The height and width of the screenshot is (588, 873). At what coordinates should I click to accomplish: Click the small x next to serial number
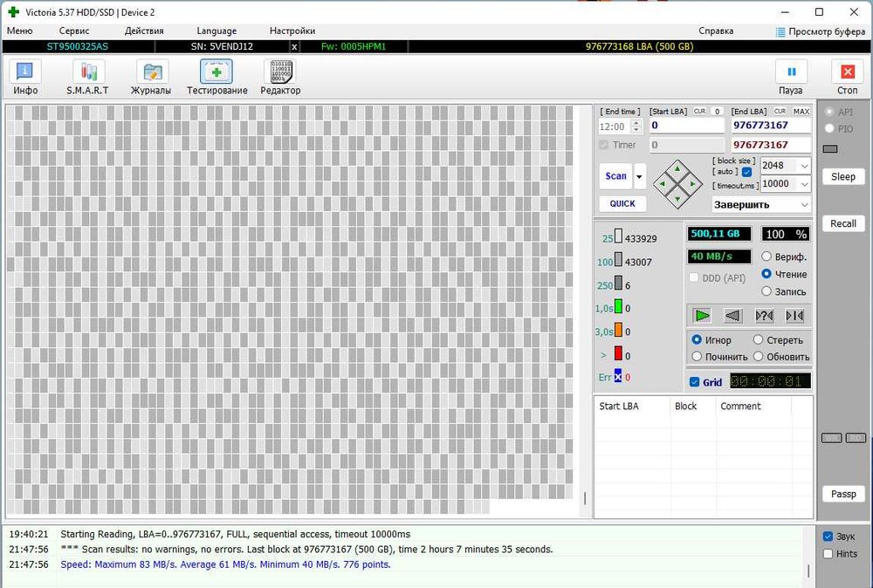pos(294,47)
